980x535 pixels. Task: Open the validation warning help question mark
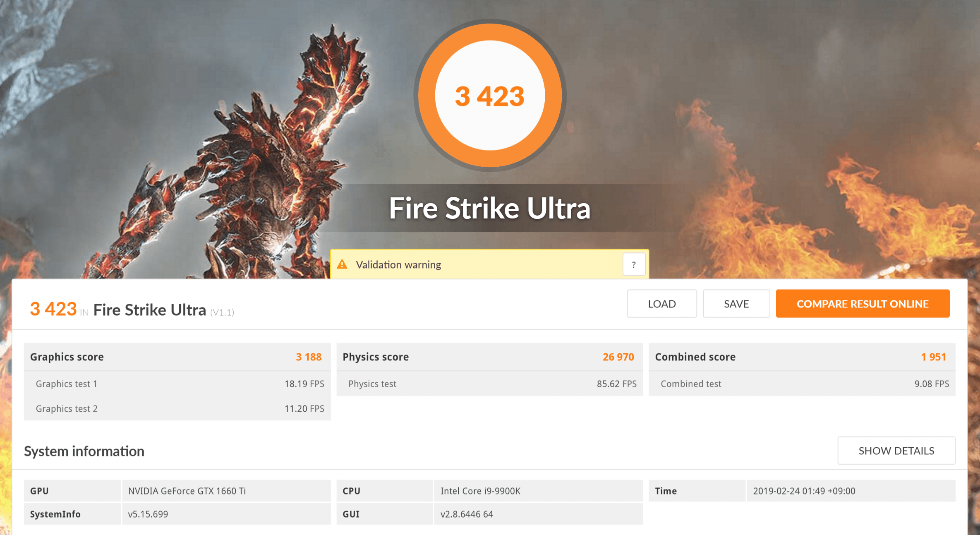point(634,264)
